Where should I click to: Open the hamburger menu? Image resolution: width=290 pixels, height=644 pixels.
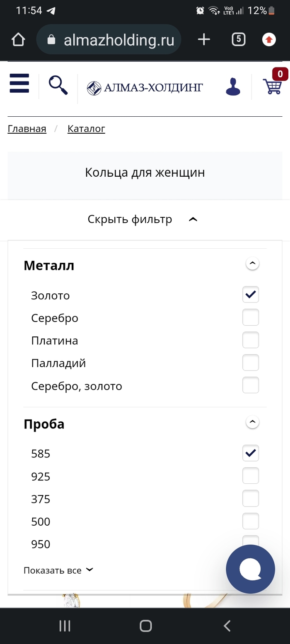19,83
